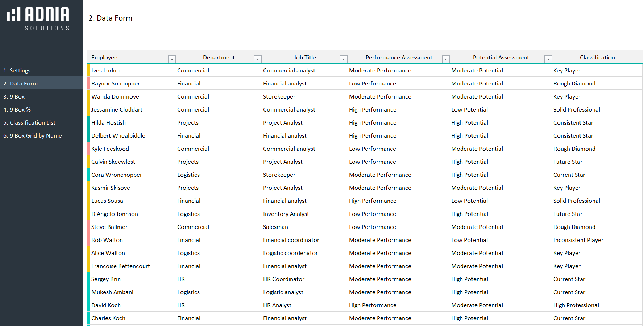Click the Adnia Solutions logo
644x326 pixels.
point(38,18)
